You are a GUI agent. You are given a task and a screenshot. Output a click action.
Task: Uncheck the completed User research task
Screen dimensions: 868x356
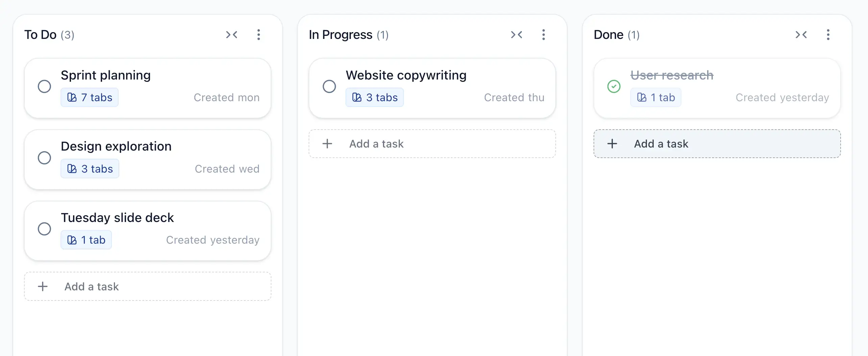614,86
